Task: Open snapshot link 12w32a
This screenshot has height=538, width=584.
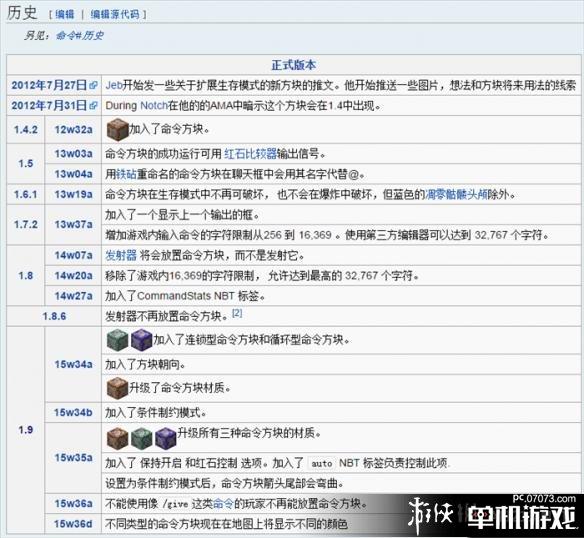Action: pyautogui.click(x=73, y=130)
